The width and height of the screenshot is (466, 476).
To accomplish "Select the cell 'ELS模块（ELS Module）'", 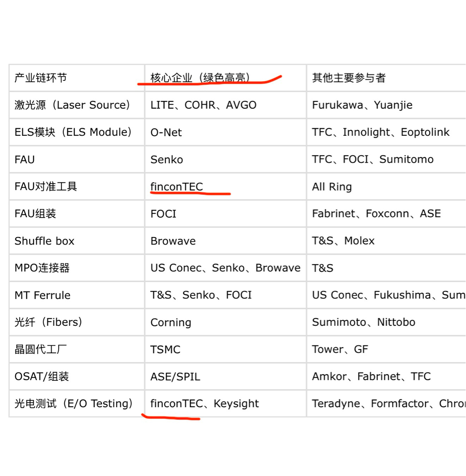I will click(x=77, y=132).
